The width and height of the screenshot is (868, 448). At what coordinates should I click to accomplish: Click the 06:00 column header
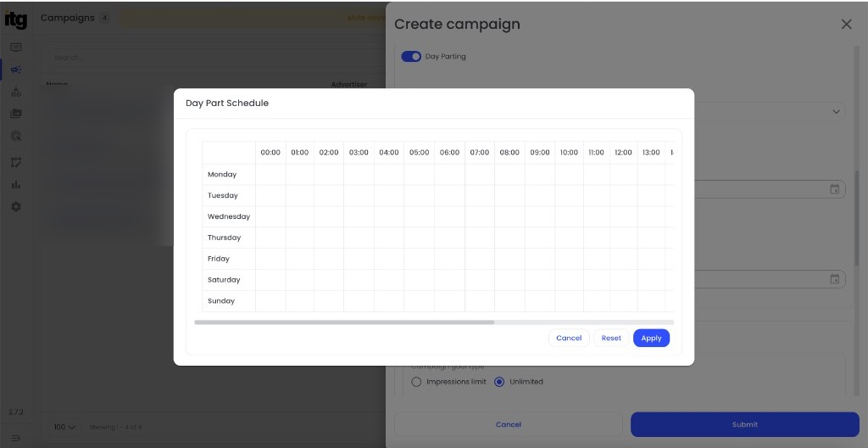449,153
